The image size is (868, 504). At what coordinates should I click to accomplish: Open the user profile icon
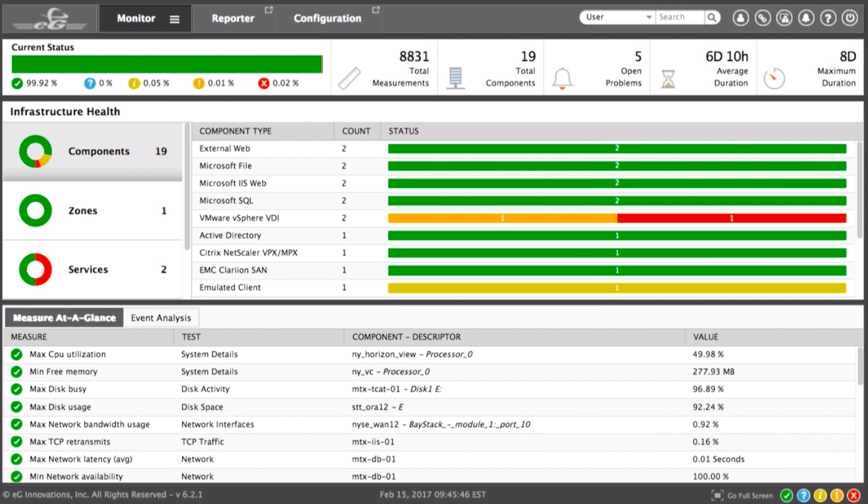click(x=741, y=18)
